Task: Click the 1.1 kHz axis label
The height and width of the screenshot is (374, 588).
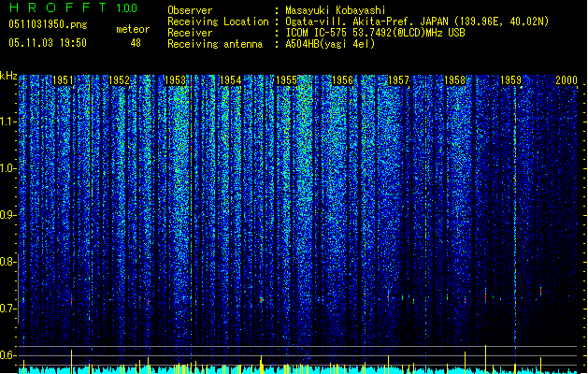Action: (7, 122)
